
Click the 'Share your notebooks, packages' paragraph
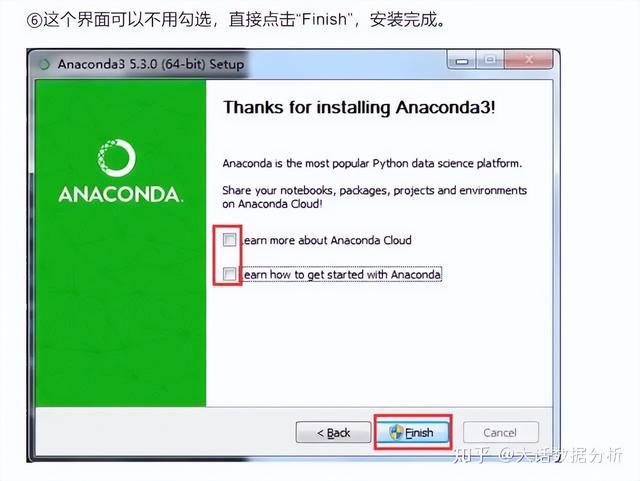pyautogui.click(x=375, y=197)
